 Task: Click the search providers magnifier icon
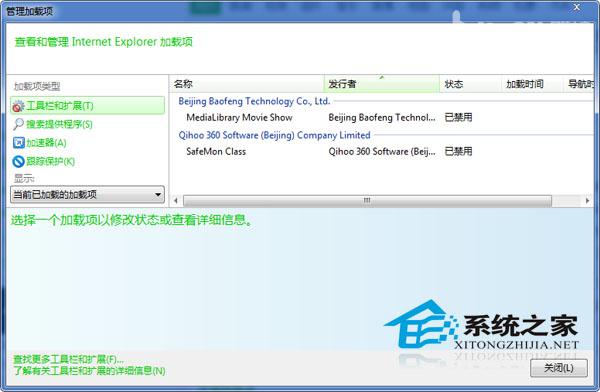pyautogui.click(x=18, y=124)
